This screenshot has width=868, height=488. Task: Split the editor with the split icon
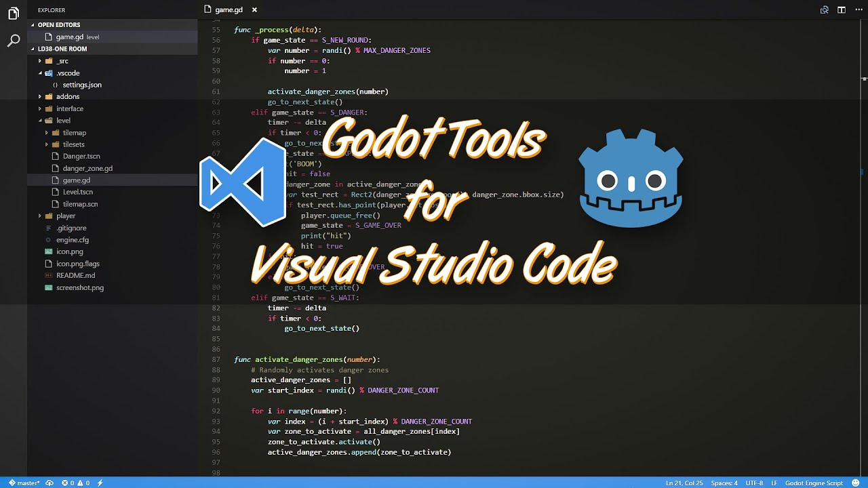842,9
